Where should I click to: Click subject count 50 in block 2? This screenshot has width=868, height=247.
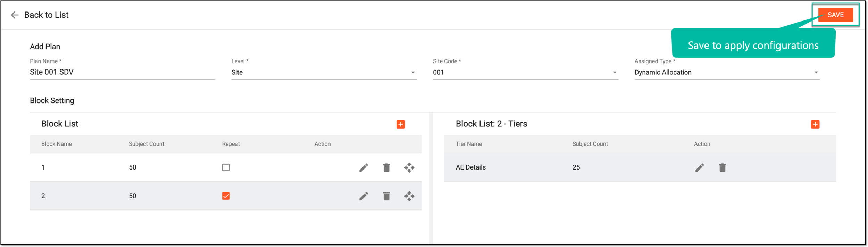coord(133,196)
